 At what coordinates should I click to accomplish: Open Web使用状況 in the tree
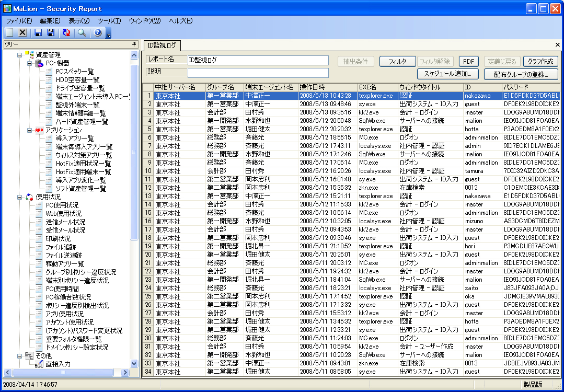pyautogui.click(x=63, y=214)
